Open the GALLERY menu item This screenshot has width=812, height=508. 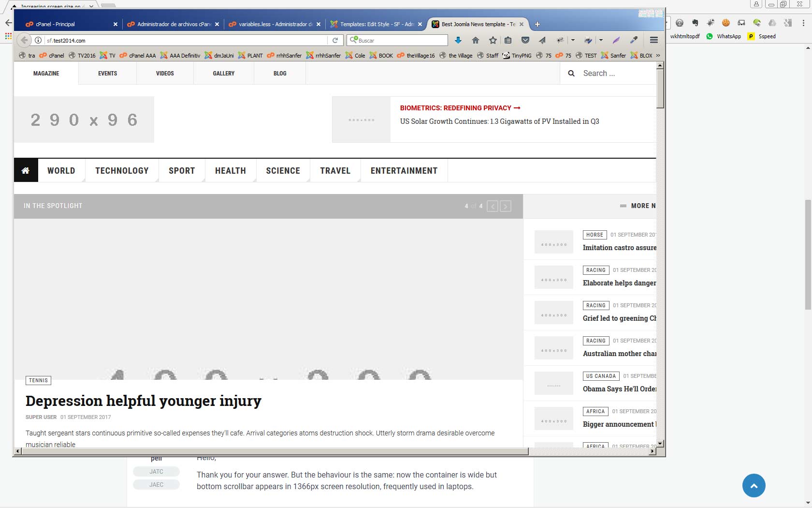click(224, 74)
